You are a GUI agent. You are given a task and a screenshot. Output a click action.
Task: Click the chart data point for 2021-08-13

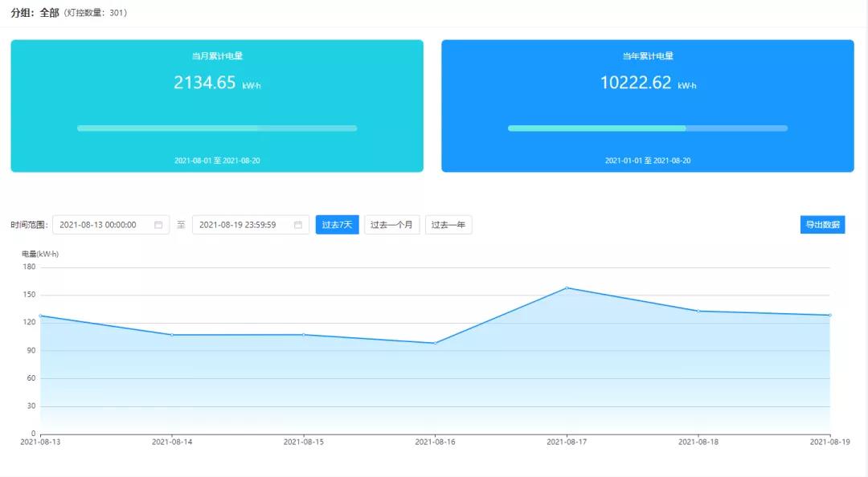[40, 316]
